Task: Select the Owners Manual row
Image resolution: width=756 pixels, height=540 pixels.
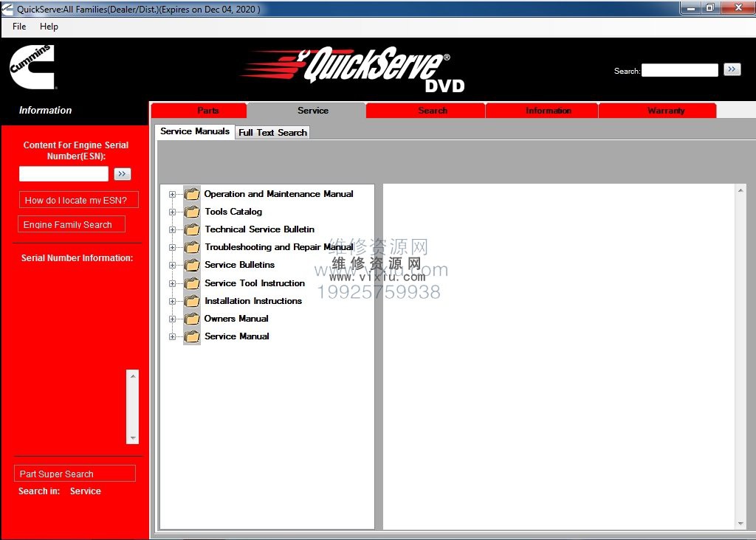Action: click(236, 319)
